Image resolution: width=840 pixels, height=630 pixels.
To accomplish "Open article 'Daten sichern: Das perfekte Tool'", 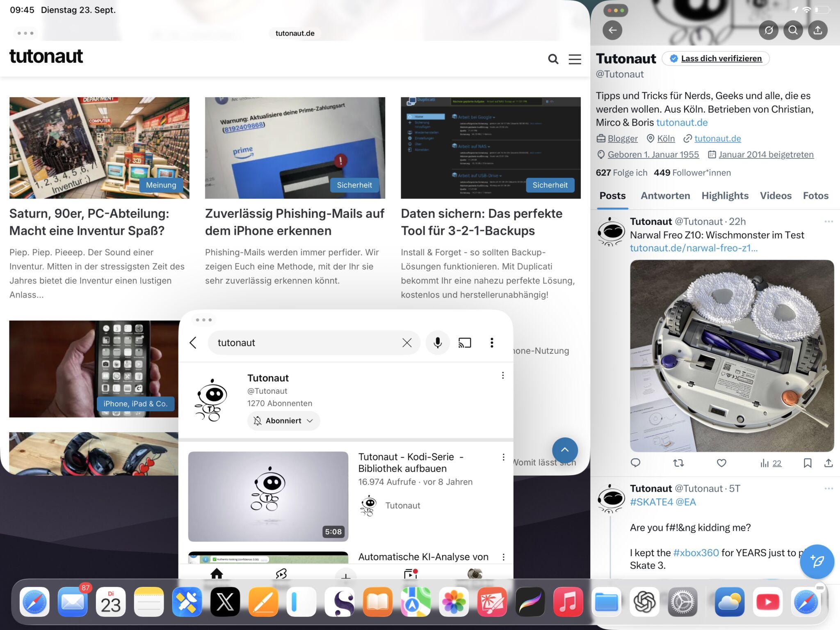I will click(482, 222).
